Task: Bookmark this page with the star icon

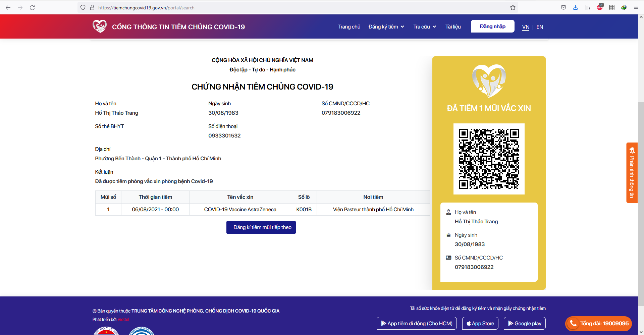Action: [513, 7]
